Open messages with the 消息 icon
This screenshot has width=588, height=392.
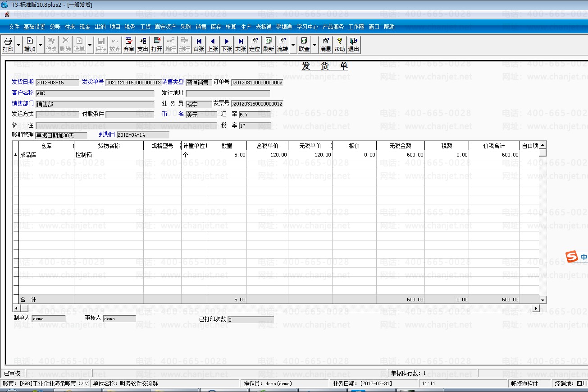tap(326, 45)
